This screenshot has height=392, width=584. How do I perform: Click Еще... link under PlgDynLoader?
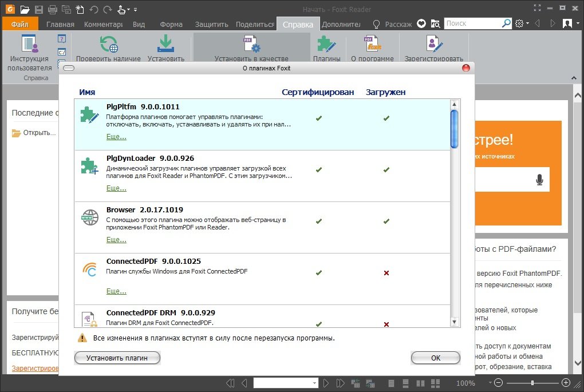[116, 188]
